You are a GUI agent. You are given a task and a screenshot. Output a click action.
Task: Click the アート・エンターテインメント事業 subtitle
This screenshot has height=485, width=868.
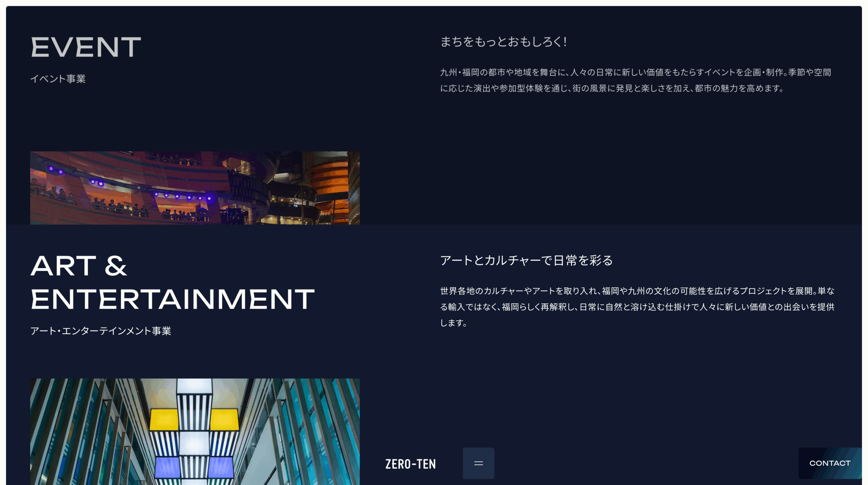(100, 331)
